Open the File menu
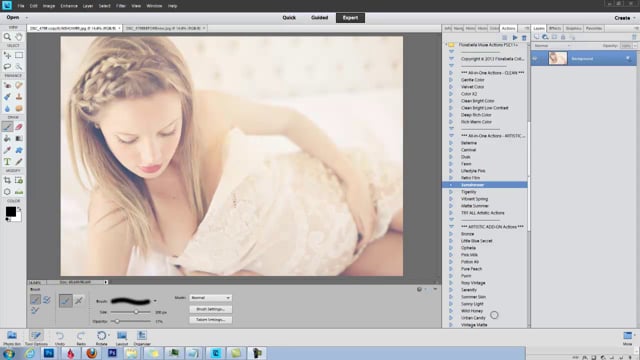The image size is (640, 360). click(x=21, y=6)
